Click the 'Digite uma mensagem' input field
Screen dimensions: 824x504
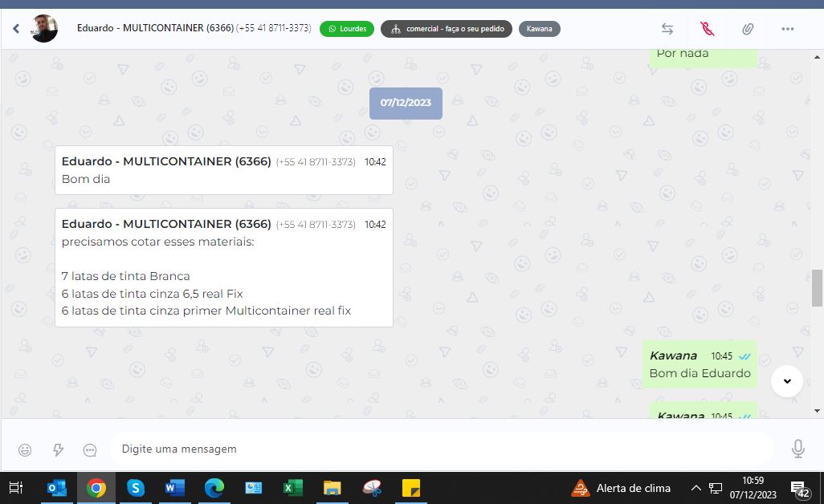pos(442,449)
